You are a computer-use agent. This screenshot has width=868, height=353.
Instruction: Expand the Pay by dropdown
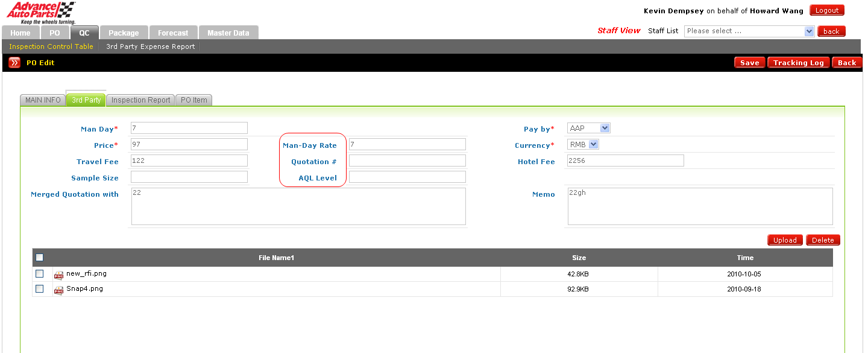(x=589, y=128)
